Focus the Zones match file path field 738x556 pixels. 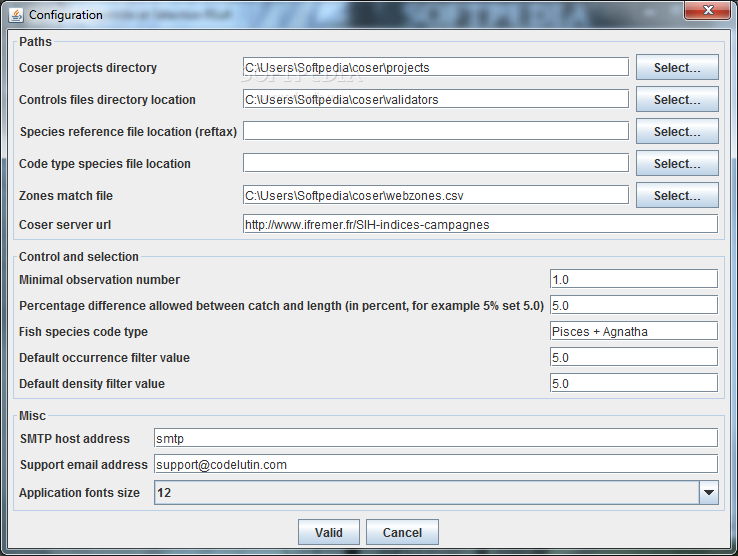click(x=436, y=195)
